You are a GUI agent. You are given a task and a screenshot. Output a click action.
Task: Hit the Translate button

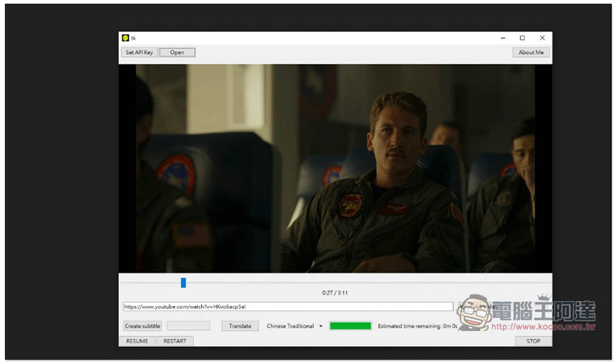tap(240, 326)
